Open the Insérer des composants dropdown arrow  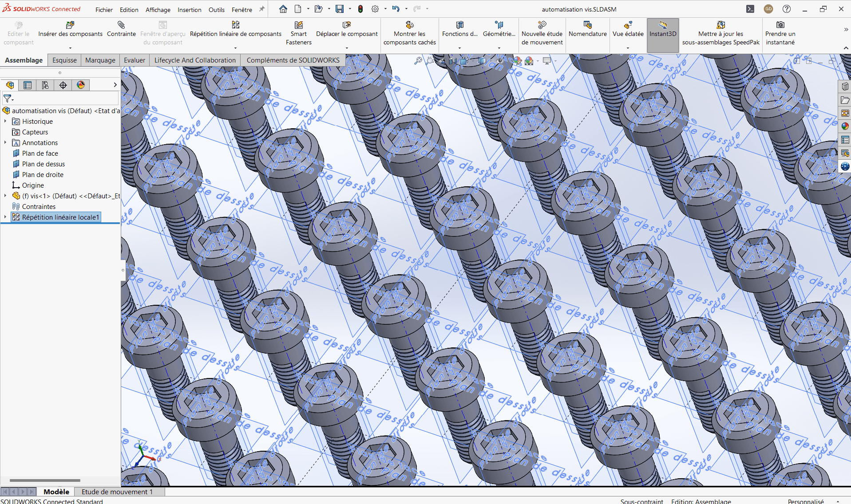[x=70, y=48]
